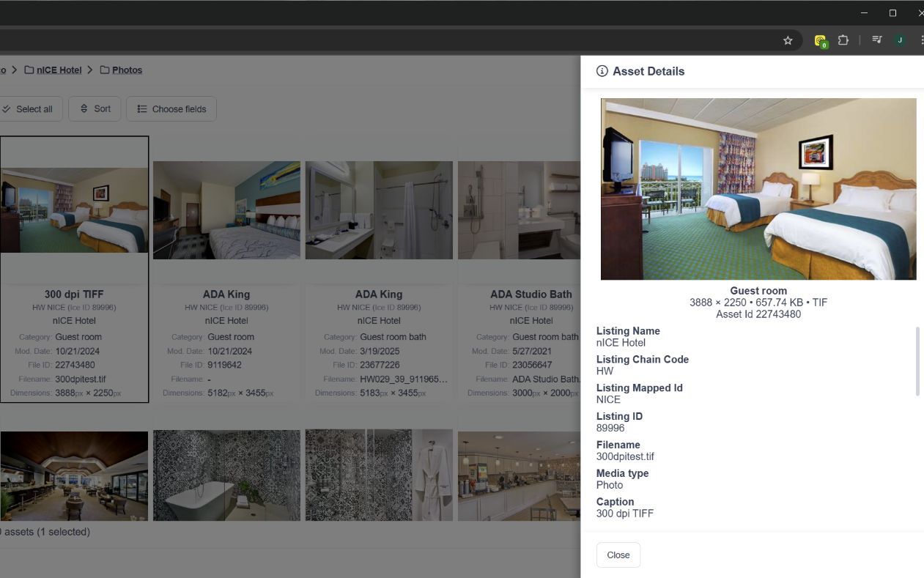Click the ADA Studio Bath card title
The height and width of the screenshot is (578, 924).
pyautogui.click(x=531, y=294)
